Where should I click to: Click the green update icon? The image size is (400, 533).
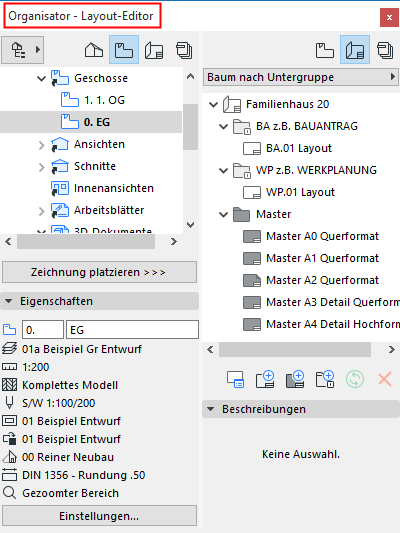[355, 379]
